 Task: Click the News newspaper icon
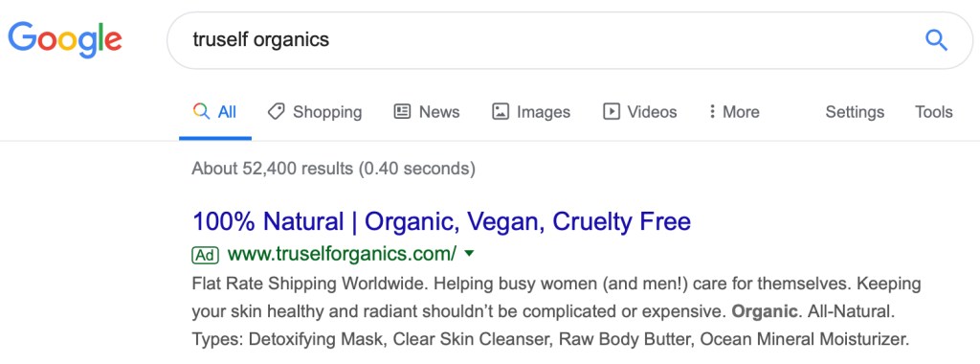pos(402,112)
